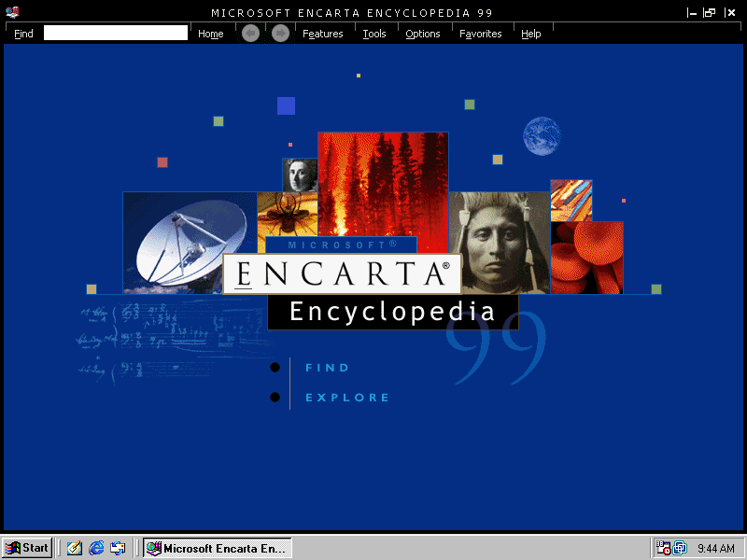Open the Windows Start menu
Image resolution: width=747 pixels, height=560 pixels.
pos(26,548)
